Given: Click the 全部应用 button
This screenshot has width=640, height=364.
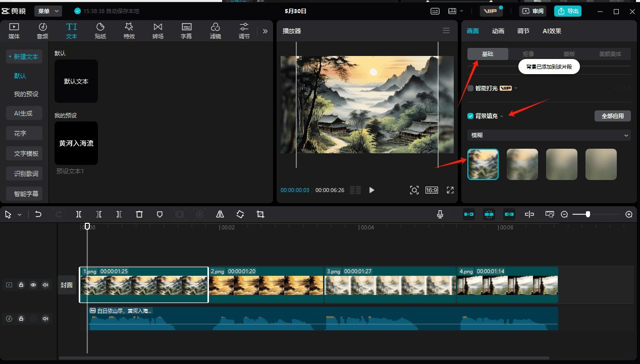Looking at the screenshot, I should point(613,116).
